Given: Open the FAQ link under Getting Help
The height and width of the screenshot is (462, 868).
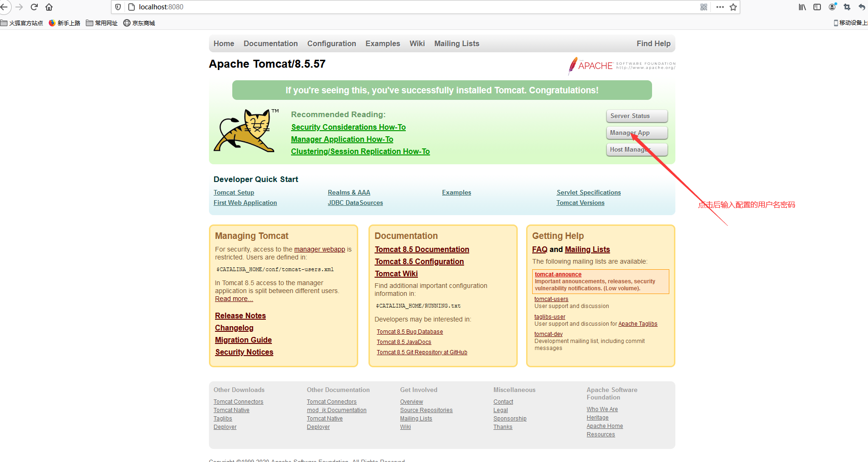Looking at the screenshot, I should (540, 249).
